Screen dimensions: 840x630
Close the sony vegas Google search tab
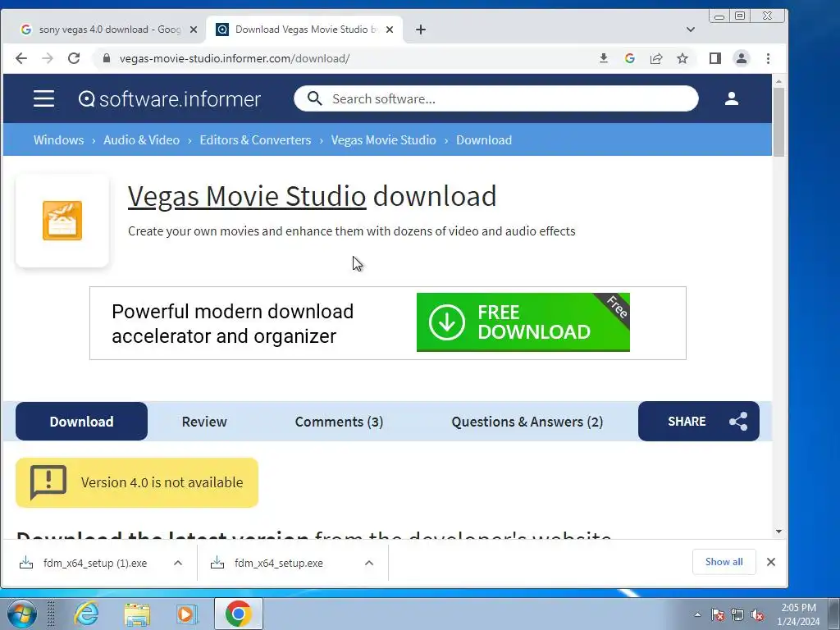point(194,30)
